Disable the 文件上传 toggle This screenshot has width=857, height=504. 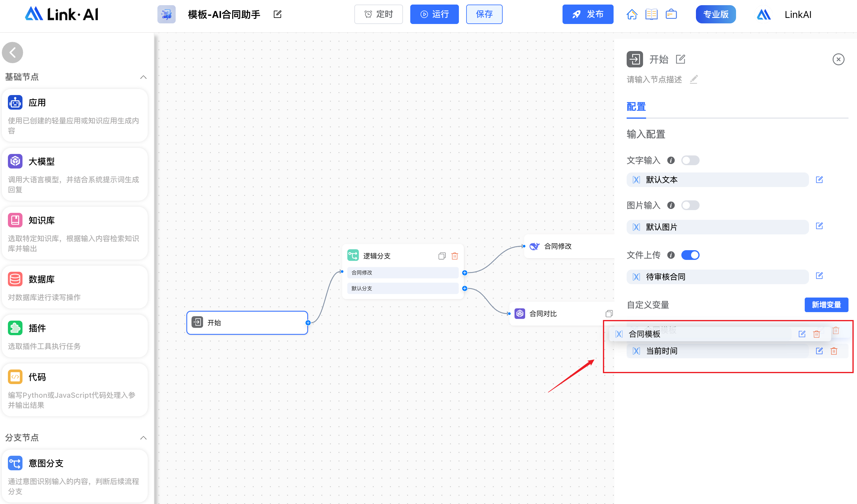tap(690, 255)
